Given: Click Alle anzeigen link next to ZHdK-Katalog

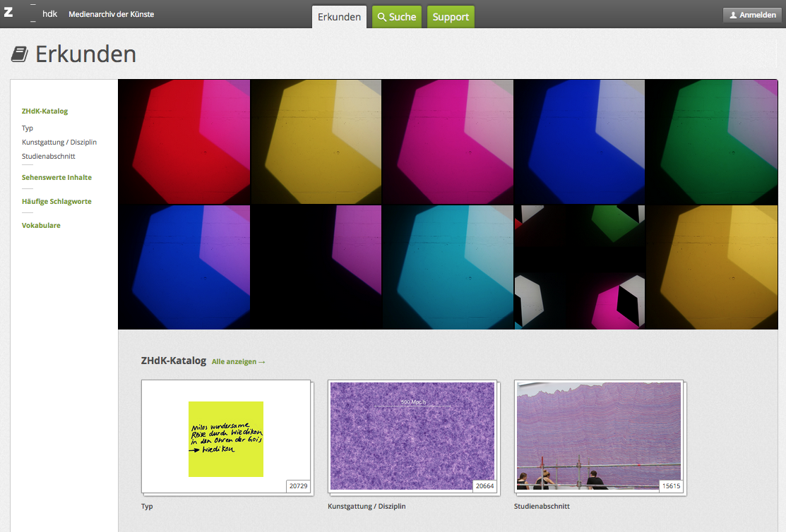Looking at the screenshot, I should coord(238,362).
